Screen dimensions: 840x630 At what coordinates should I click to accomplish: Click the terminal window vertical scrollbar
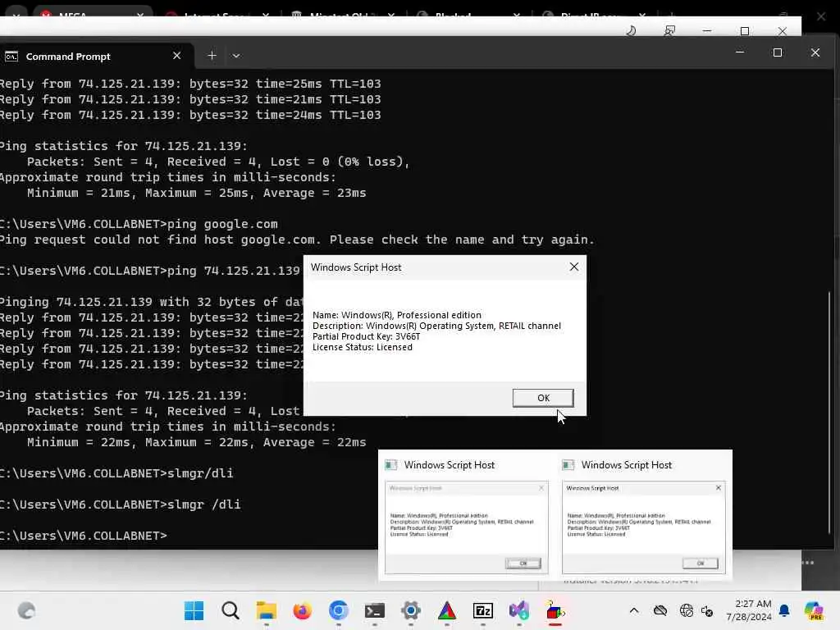coord(829,412)
